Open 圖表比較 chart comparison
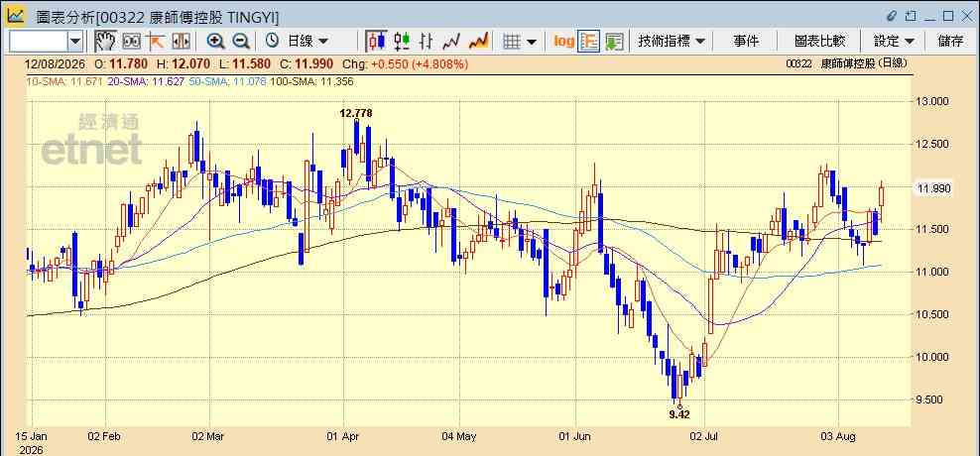The image size is (980, 456). pyautogui.click(x=819, y=42)
